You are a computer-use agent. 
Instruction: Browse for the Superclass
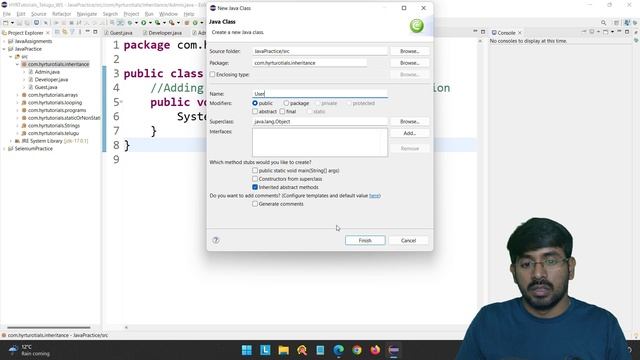pos(409,122)
